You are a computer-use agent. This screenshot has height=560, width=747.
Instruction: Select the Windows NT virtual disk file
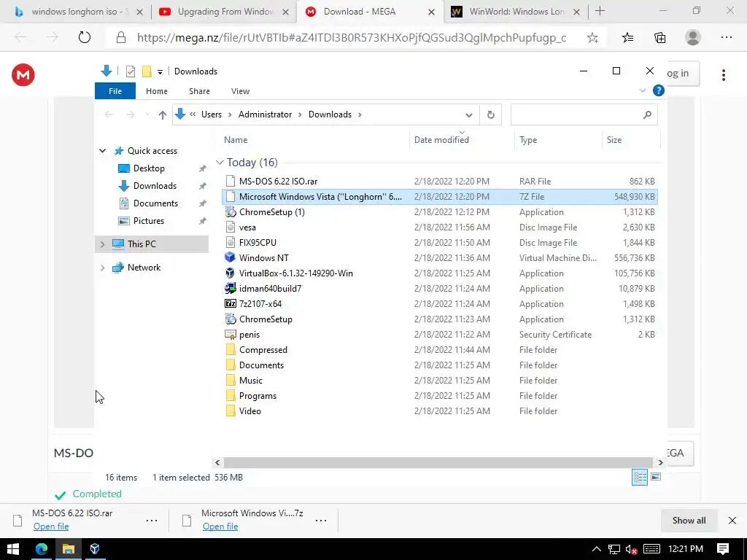438,257
